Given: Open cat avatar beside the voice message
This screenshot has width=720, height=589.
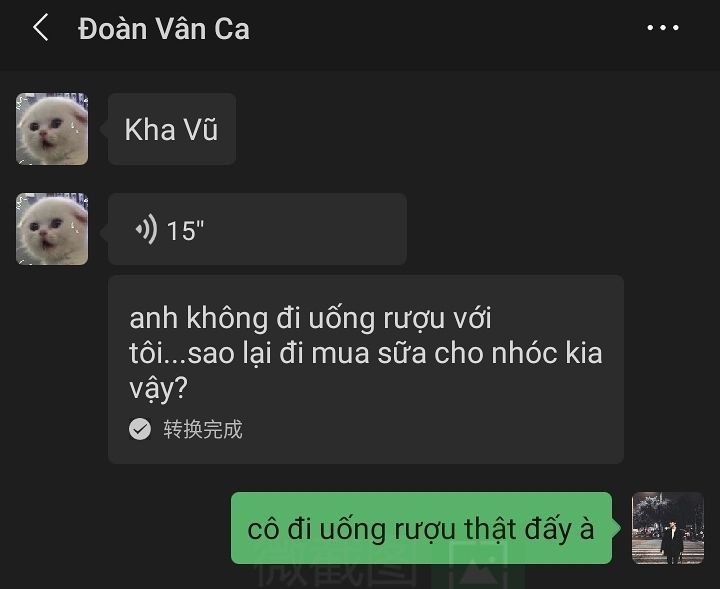Looking at the screenshot, I should 52,229.
